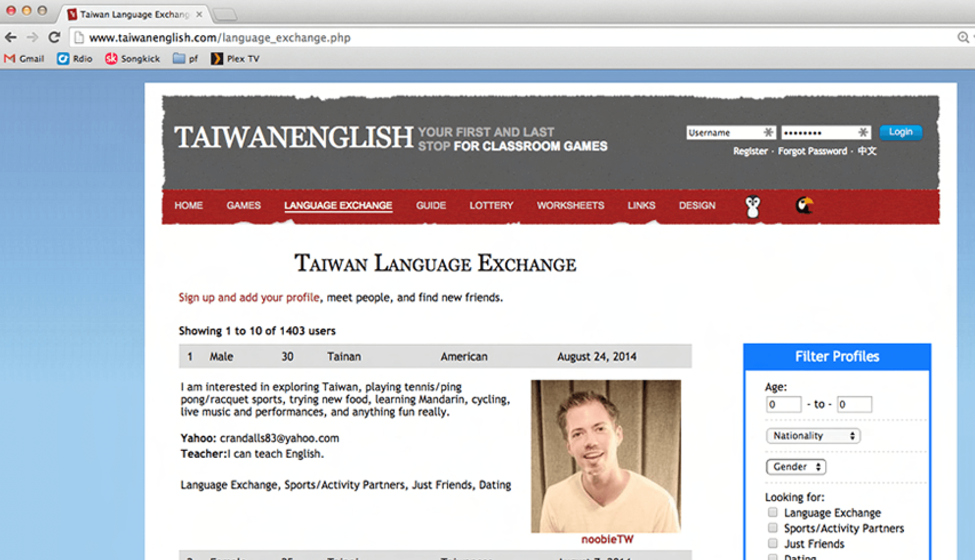Screen dimensions: 975x560
Task: Open the Plex TV bookmark
Action: (235, 59)
